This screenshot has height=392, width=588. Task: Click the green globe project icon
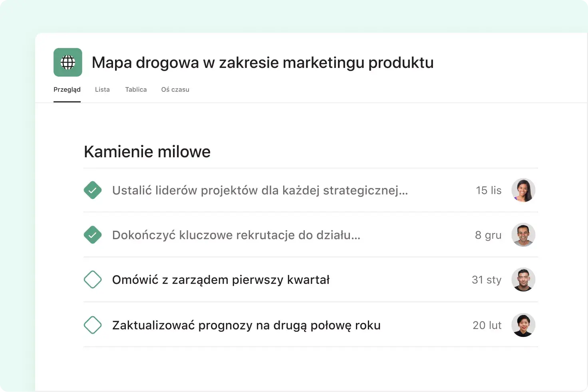[68, 62]
